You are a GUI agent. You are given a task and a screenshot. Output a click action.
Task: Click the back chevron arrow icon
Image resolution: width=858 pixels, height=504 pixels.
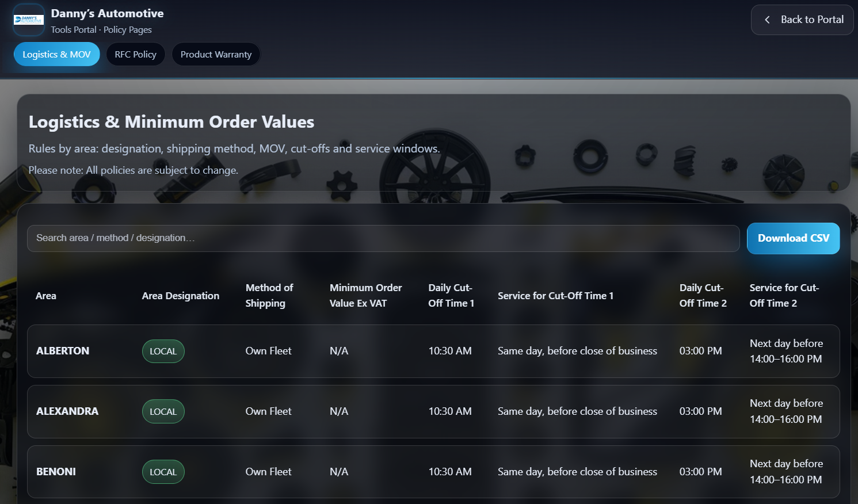tap(767, 20)
